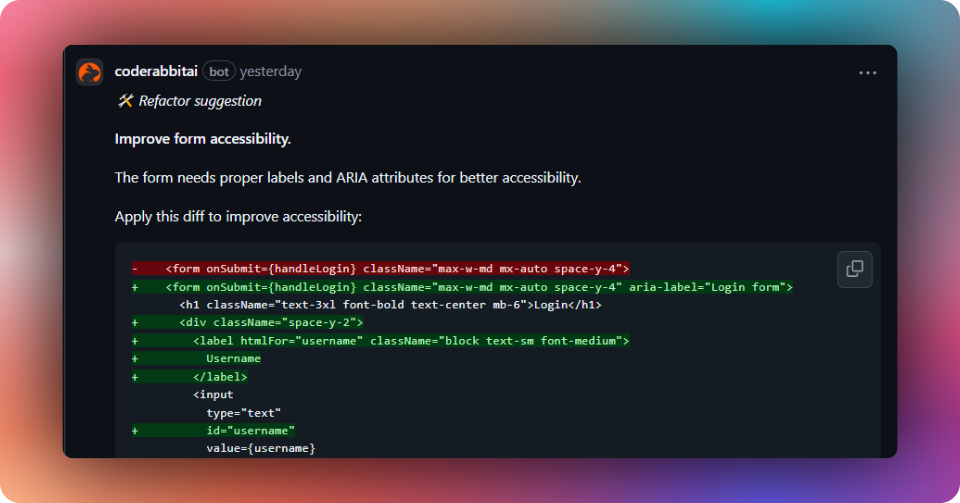Click the Apply this diff sentence

[238, 217]
